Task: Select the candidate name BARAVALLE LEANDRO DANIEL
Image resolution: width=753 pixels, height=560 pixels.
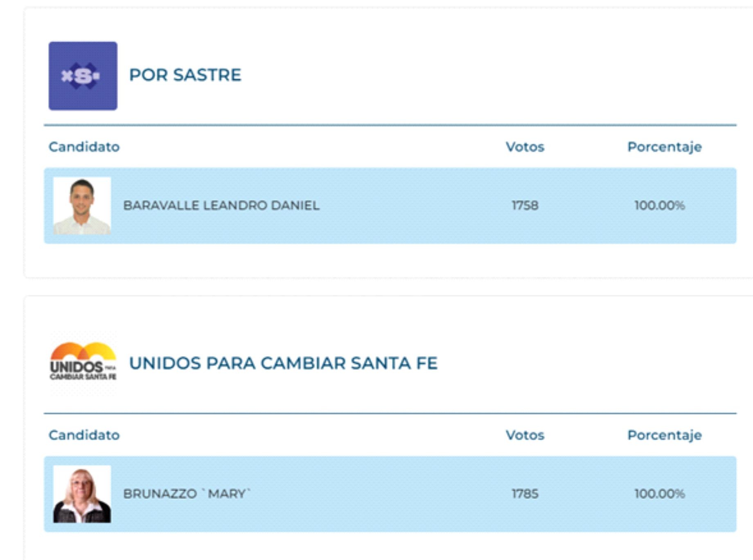Action: [x=221, y=205]
